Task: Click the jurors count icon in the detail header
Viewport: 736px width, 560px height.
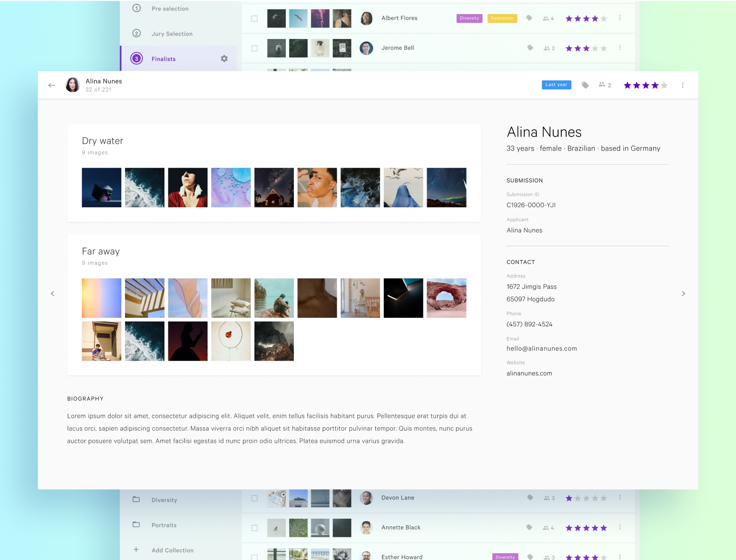Action: pyautogui.click(x=602, y=85)
